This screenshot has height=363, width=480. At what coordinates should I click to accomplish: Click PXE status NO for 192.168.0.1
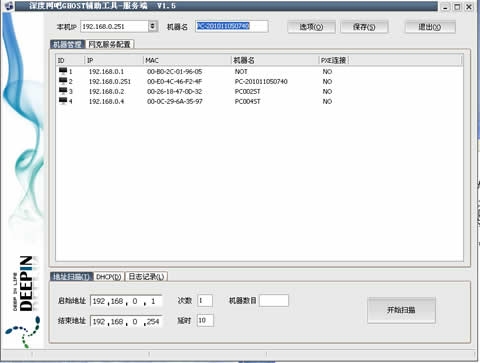coord(327,71)
